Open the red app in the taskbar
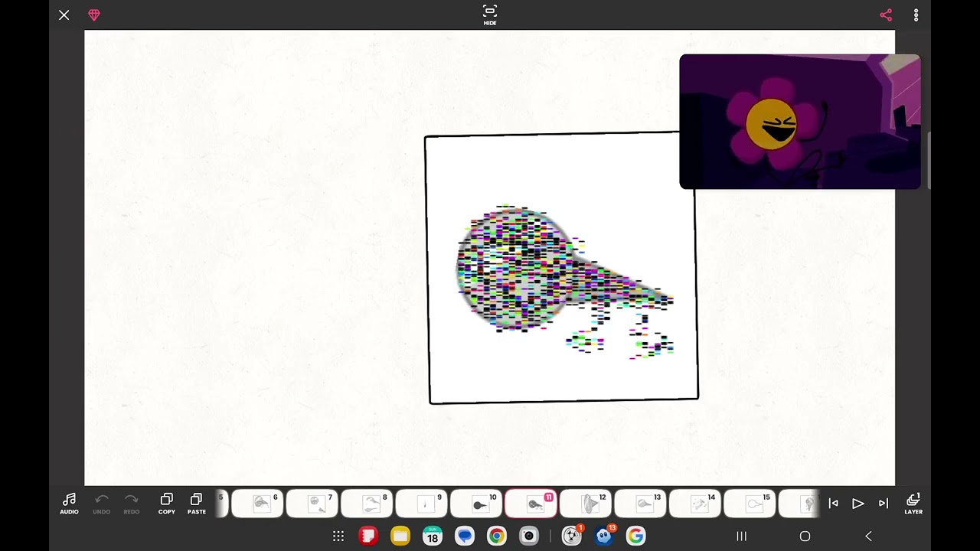 pyautogui.click(x=368, y=536)
